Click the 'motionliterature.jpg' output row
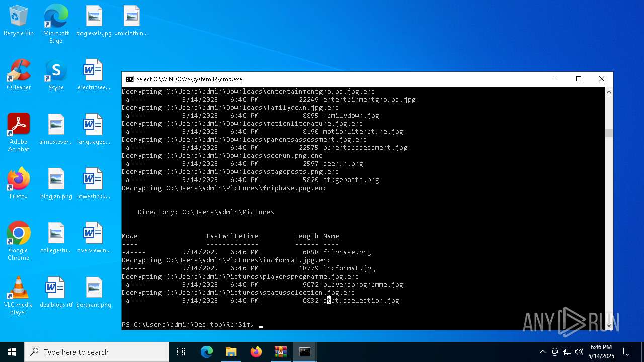 pos(263,132)
